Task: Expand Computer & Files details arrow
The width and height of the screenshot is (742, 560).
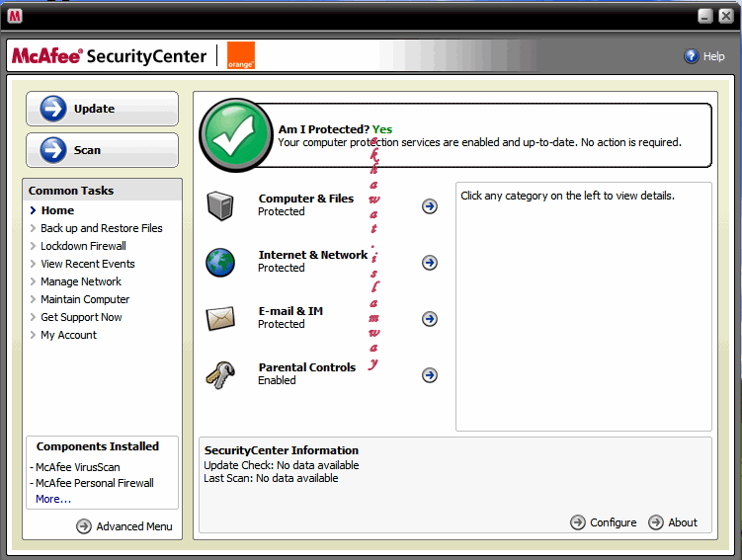Action: (430, 206)
